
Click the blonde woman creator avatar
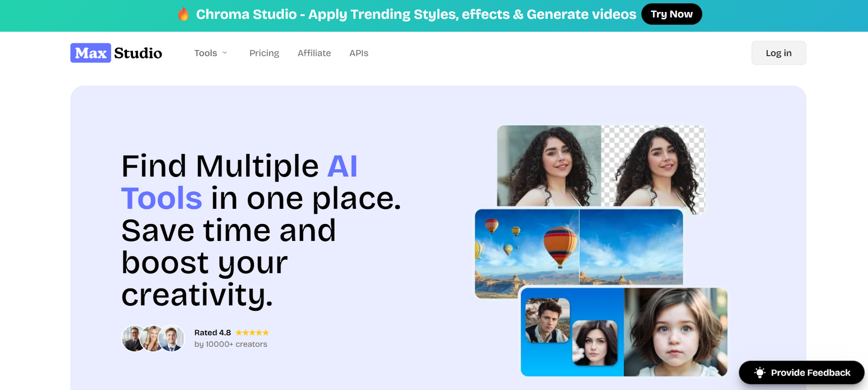click(152, 338)
